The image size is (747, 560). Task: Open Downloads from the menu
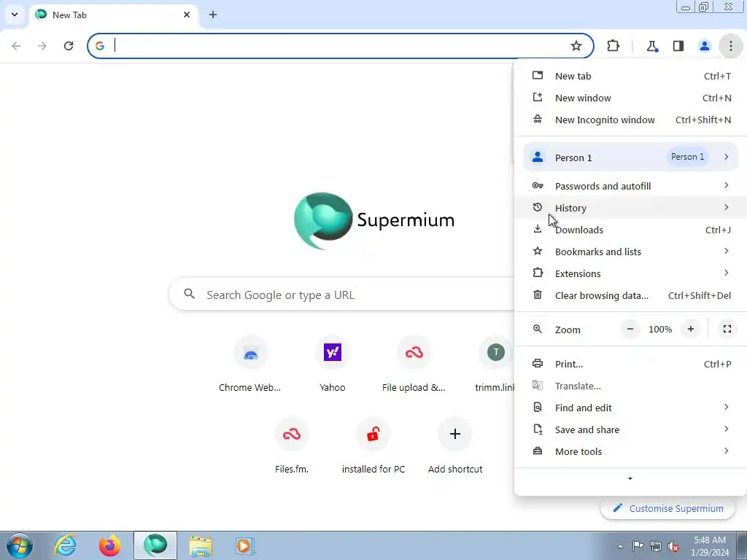tap(631, 230)
